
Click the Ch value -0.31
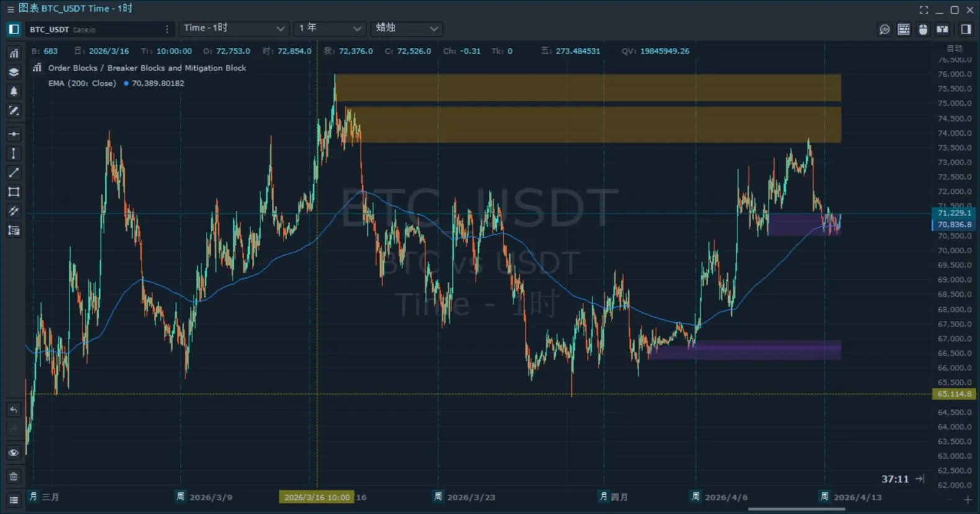[471, 51]
